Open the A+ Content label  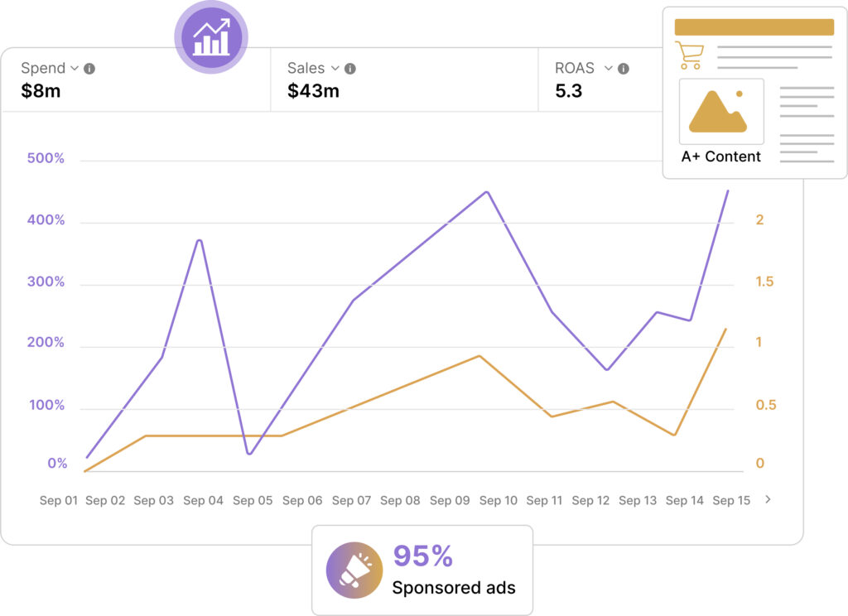[720, 156]
